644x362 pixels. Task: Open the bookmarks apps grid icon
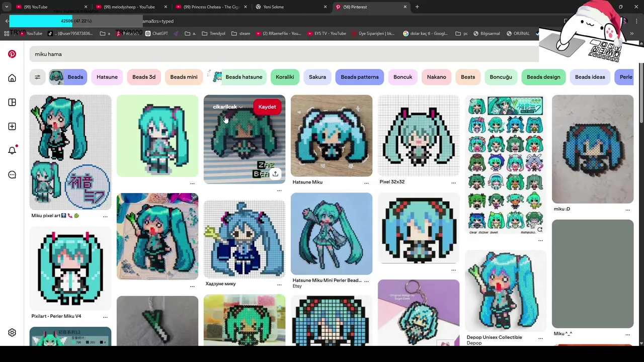[x=7, y=34]
